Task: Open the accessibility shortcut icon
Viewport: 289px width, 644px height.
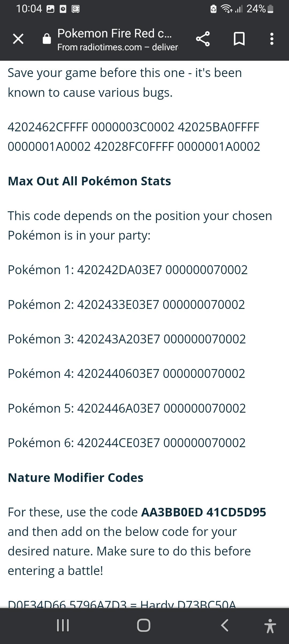Action: tap(270, 625)
